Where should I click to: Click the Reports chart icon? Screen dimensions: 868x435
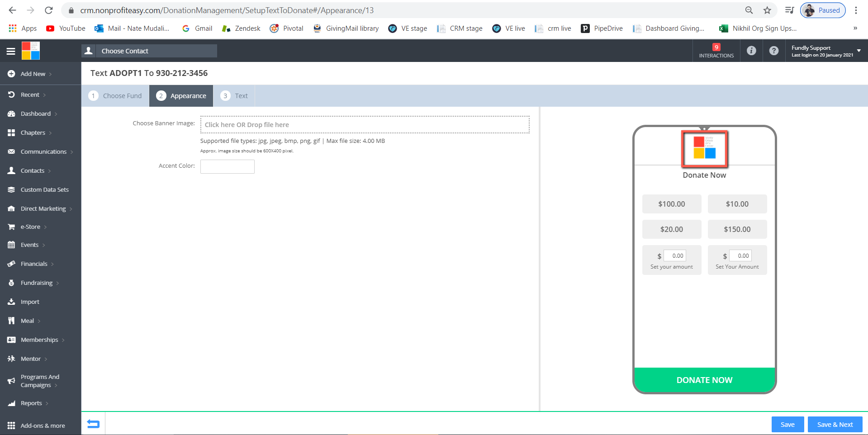pyautogui.click(x=11, y=403)
